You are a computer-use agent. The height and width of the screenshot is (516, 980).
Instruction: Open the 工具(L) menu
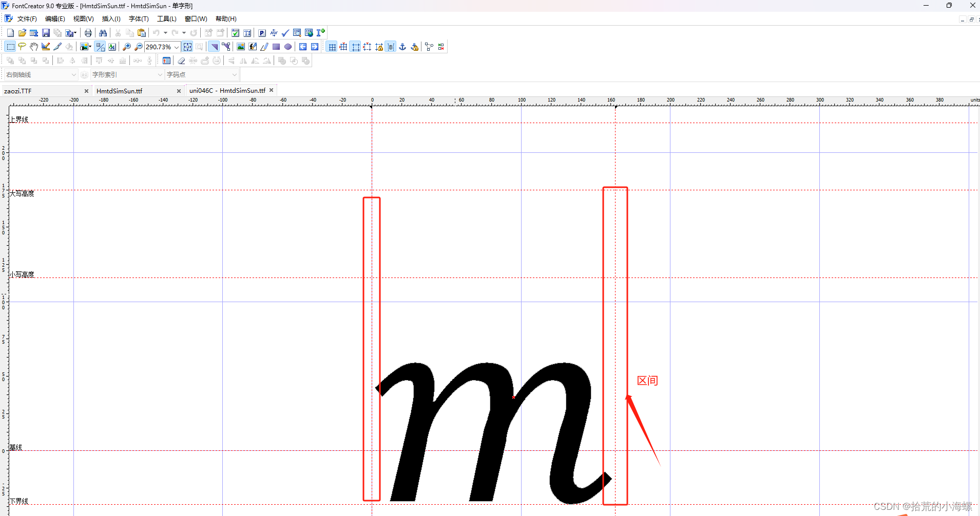[166, 19]
